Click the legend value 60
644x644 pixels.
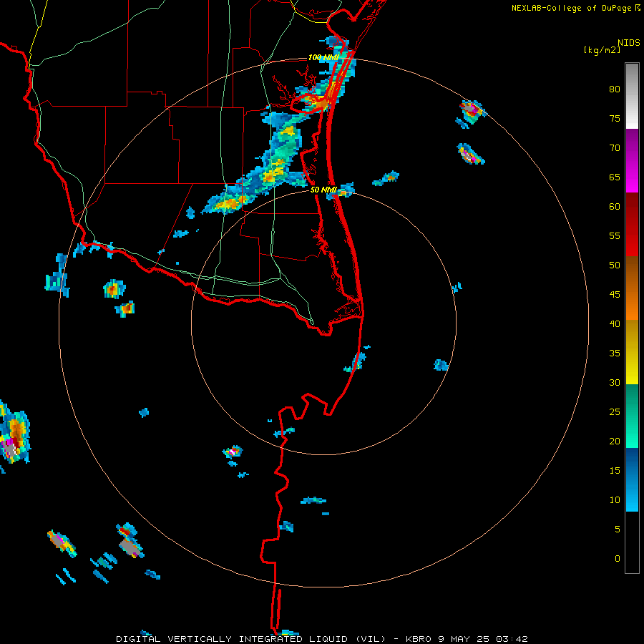coord(615,207)
